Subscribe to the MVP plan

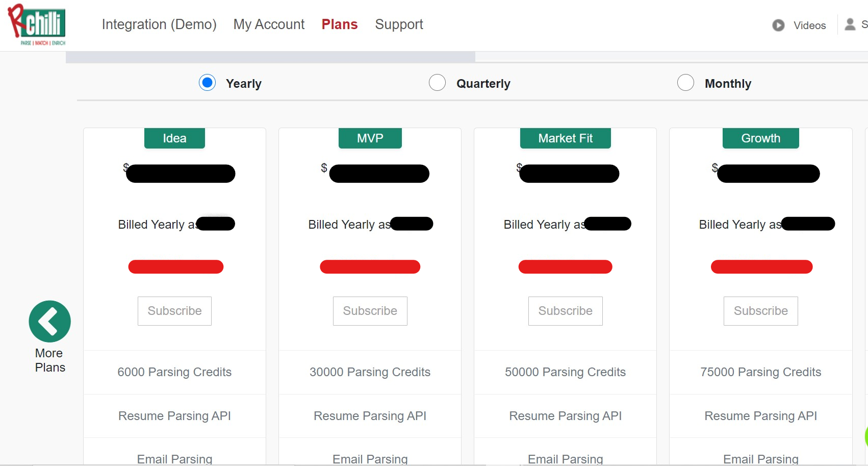[370, 311]
